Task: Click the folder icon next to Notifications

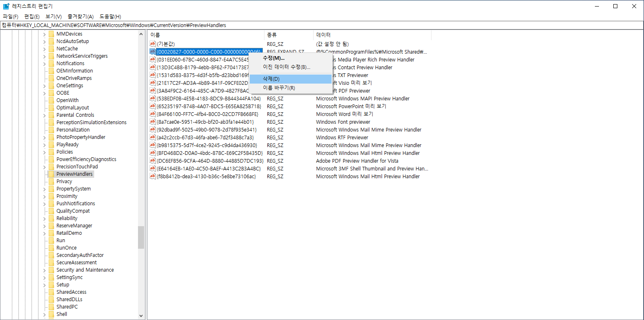Action: [x=51, y=64]
